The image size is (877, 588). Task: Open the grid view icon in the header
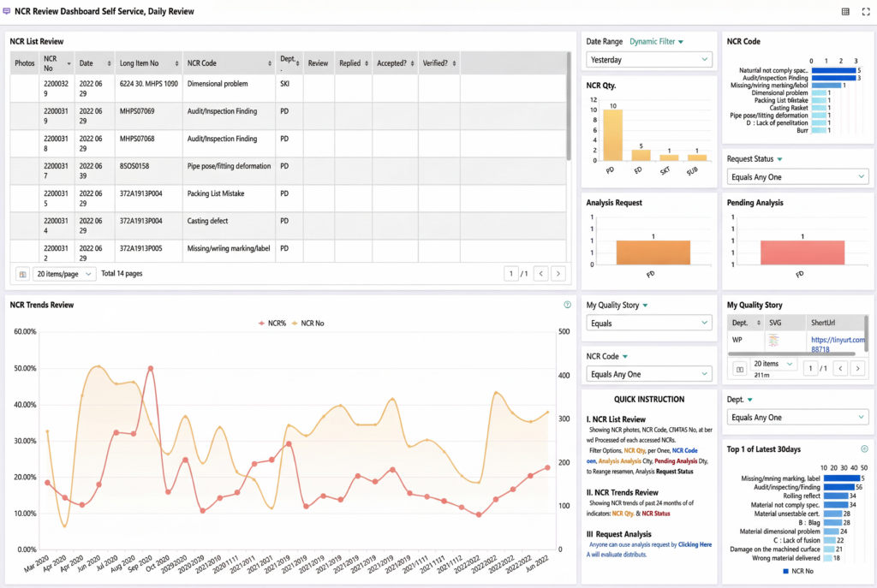coord(846,11)
